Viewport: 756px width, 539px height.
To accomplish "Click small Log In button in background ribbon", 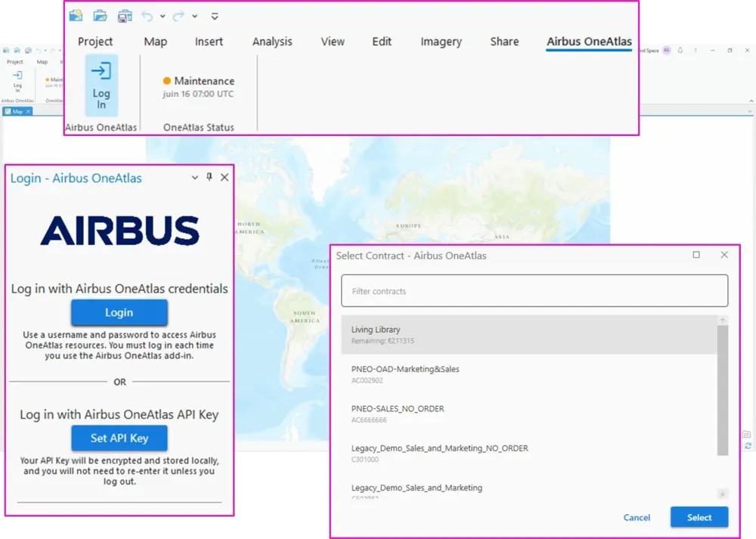I will tap(17, 81).
